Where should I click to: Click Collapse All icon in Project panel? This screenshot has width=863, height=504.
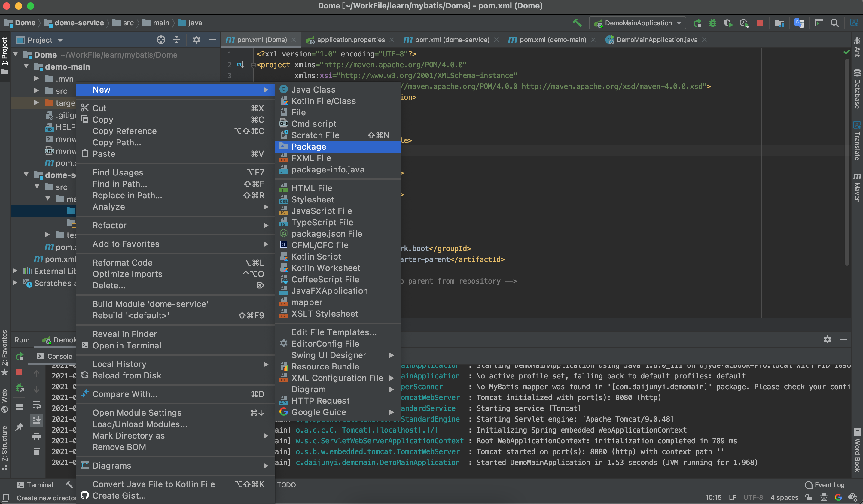pyautogui.click(x=177, y=40)
